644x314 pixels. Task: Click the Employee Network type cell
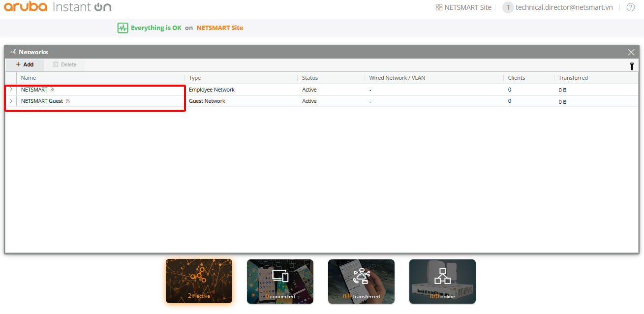tap(212, 90)
